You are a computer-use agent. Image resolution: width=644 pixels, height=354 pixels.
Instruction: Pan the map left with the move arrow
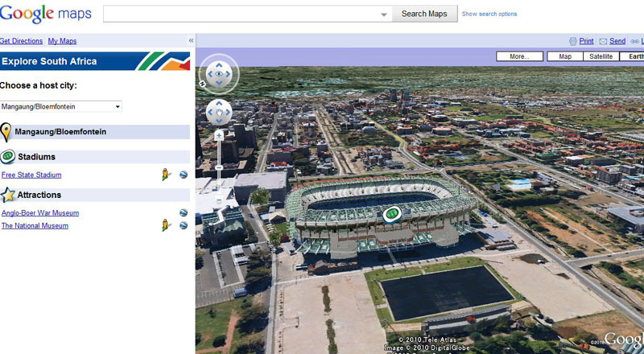click(210, 112)
